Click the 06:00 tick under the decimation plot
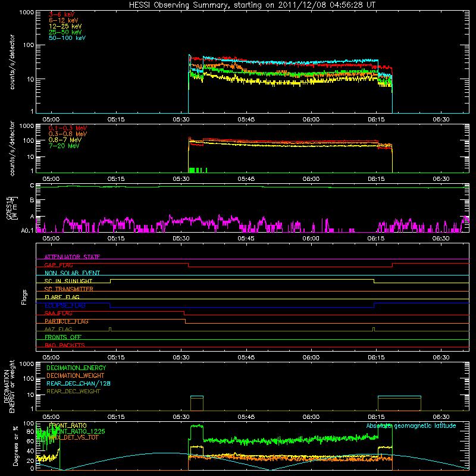Image resolution: width=476 pixels, height=476 pixels. coord(311,417)
